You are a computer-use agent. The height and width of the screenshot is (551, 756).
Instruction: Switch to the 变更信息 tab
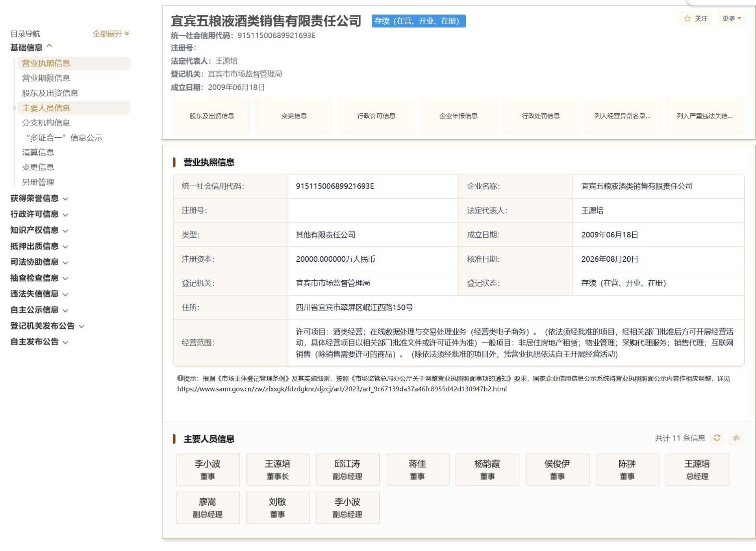pyautogui.click(x=294, y=116)
